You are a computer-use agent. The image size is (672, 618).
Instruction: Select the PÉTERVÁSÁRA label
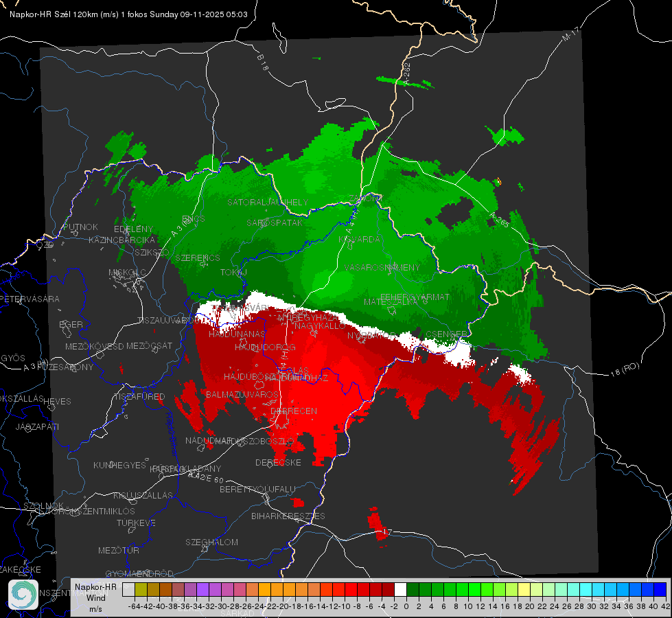[30, 299]
